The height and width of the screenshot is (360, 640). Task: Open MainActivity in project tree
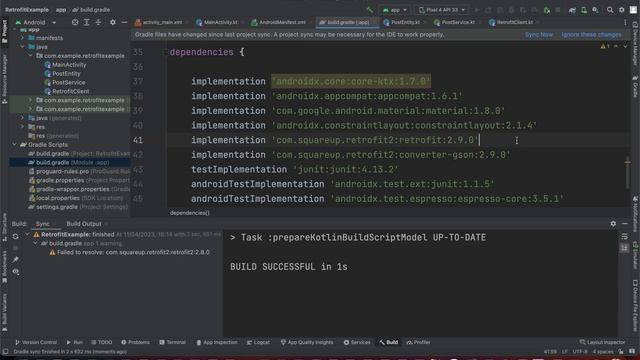[65, 65]
